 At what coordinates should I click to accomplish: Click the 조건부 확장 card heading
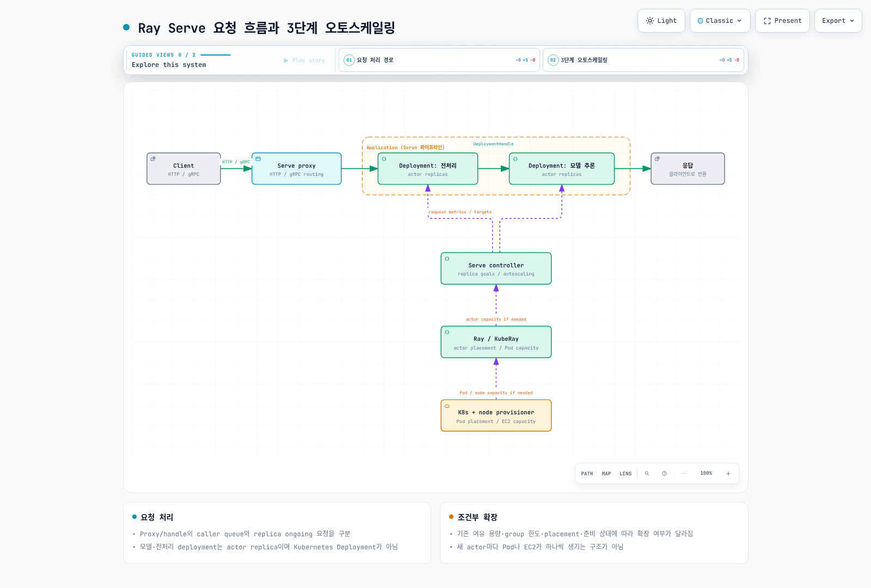(477, 517)
